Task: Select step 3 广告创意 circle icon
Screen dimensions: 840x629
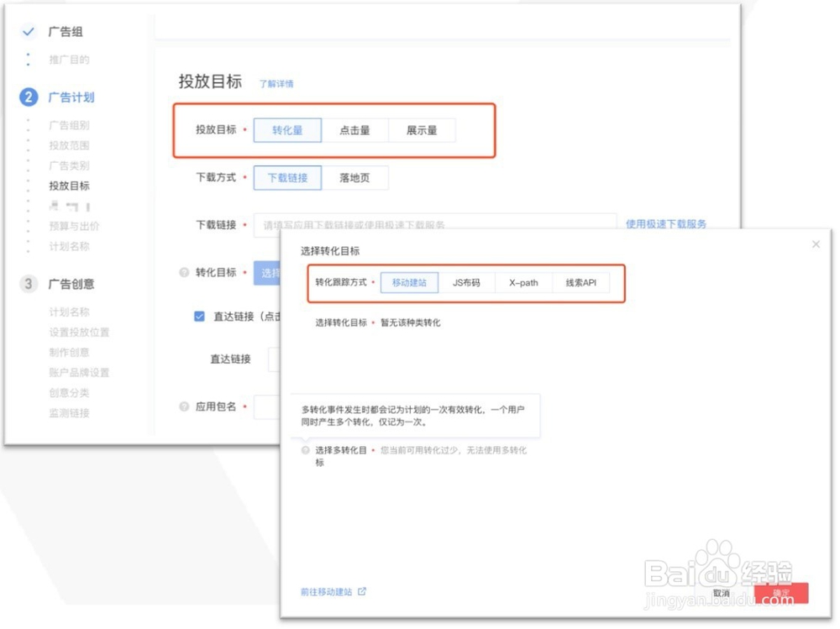Action: (28, 284)
